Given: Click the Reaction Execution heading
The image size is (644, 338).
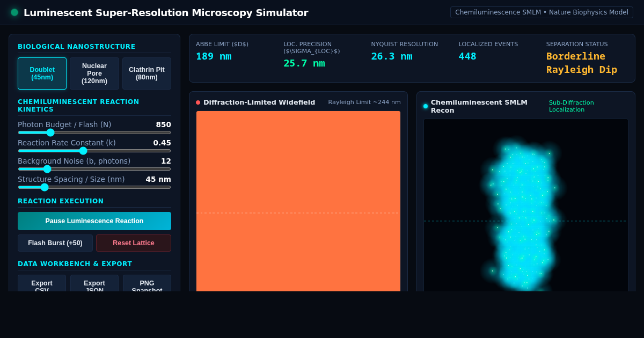Looking at the screenshot, I should [x=61, y=201].
